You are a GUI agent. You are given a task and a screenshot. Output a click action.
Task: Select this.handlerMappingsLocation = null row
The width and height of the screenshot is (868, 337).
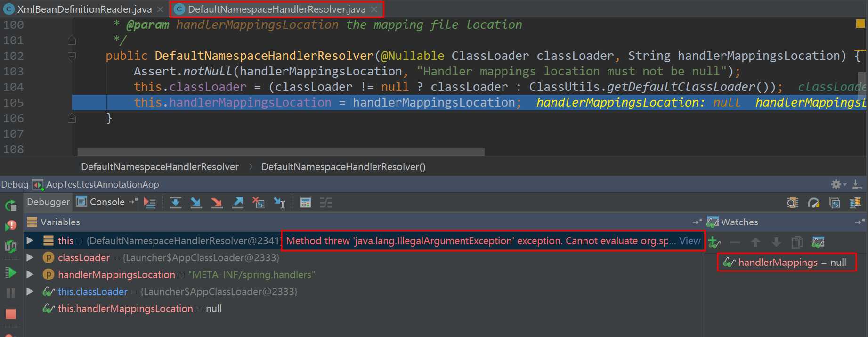point(364,308)
